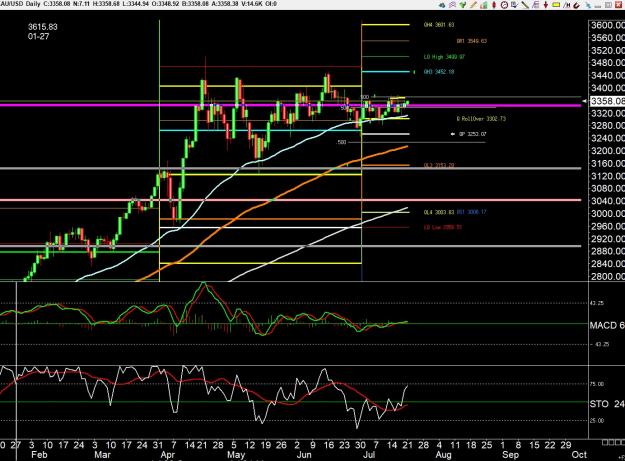Click the STO indicator label
625x461 pixels.
coord(607,404)
